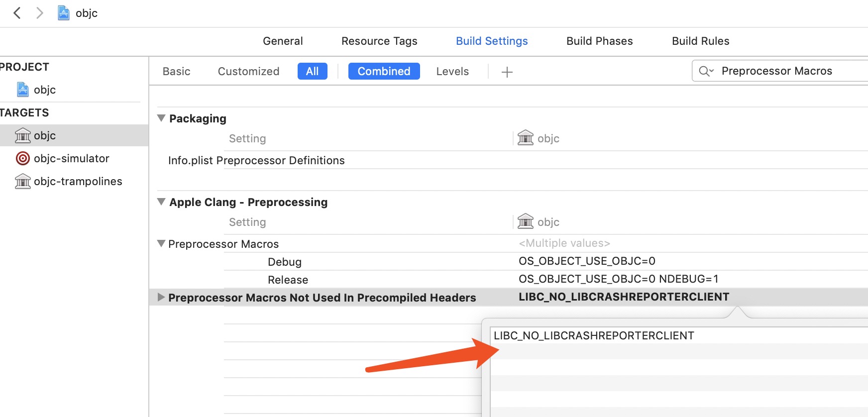Collapse the Preprocessor Macros setting row
The height and width of the screenshot is (417, 868).
point(161,243)
